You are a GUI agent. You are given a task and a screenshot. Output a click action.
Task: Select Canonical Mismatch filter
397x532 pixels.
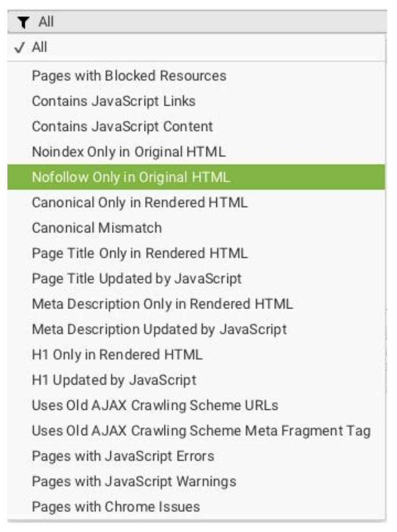pos(197,227)
